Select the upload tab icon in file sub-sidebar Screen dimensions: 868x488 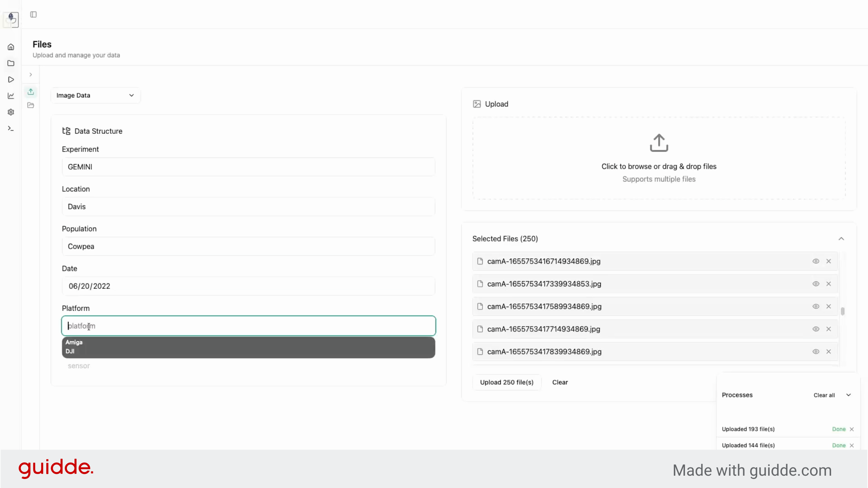(x=31, y=92)
